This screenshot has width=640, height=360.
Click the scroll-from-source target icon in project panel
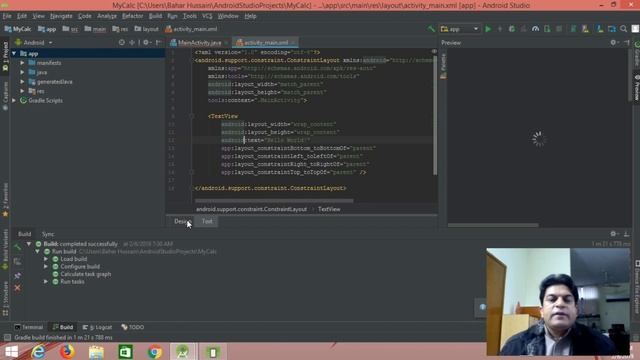pos(122,42)
